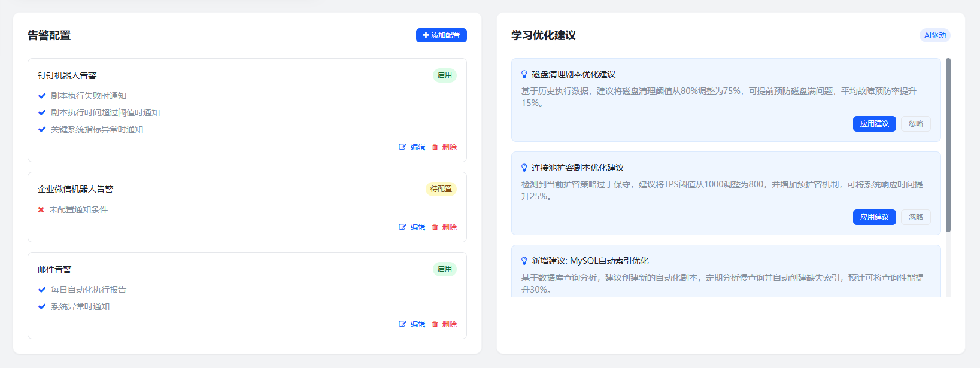This screenshot has width=980, height=368.
Task: Click trash icon for 企业微信机器人告警
Action: coord(435,227)
